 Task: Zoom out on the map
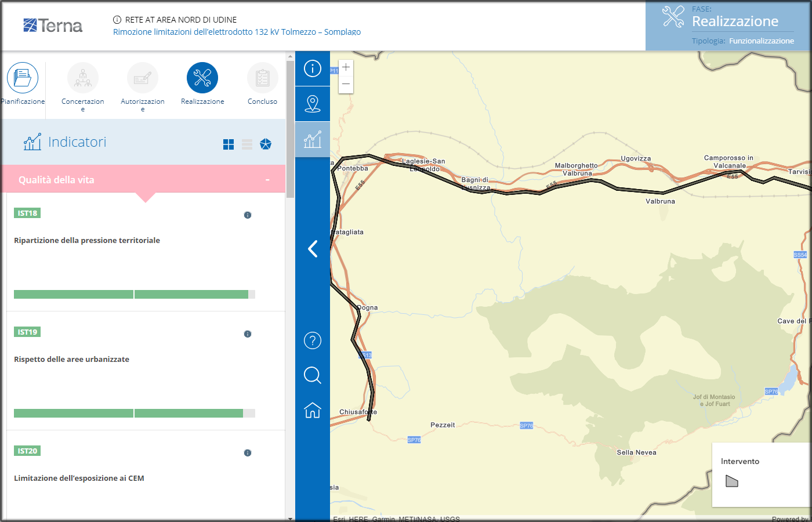point(346,84)
